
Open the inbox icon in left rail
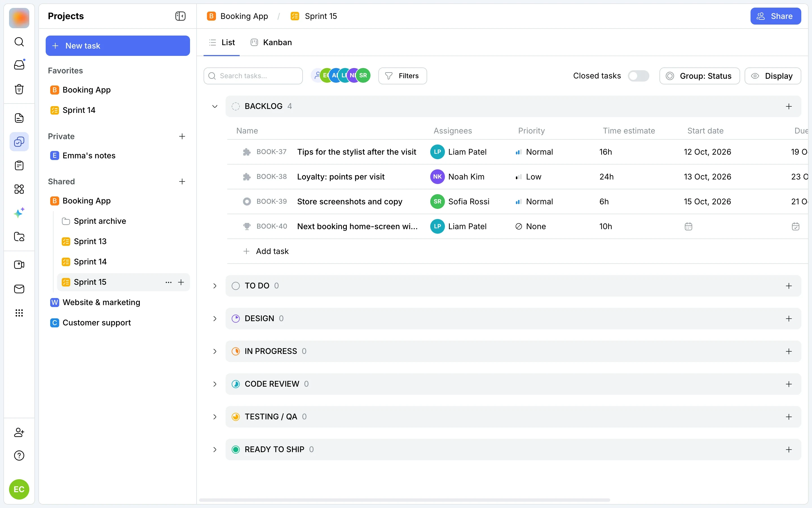pos(19,65)
